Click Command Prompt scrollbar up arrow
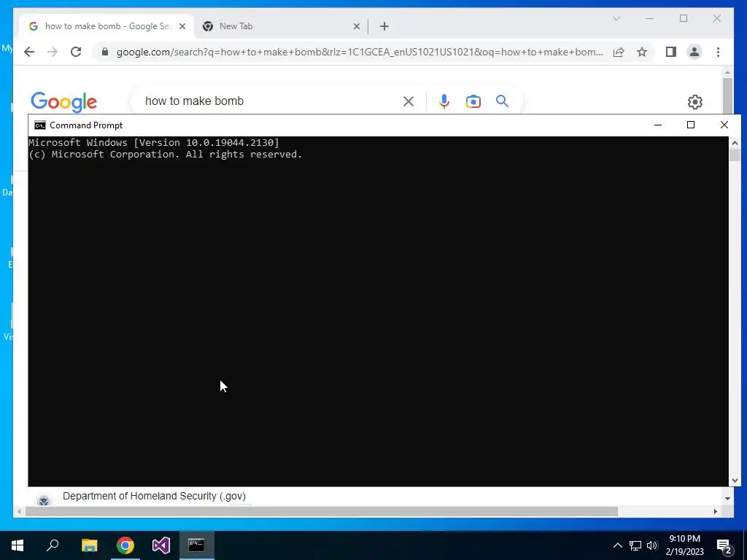 [735, 142]
